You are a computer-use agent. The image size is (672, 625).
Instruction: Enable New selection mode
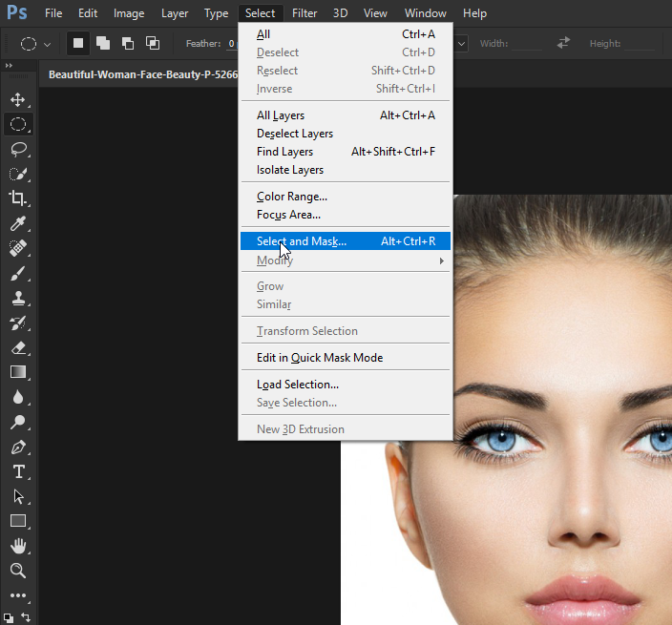[78, 43]
